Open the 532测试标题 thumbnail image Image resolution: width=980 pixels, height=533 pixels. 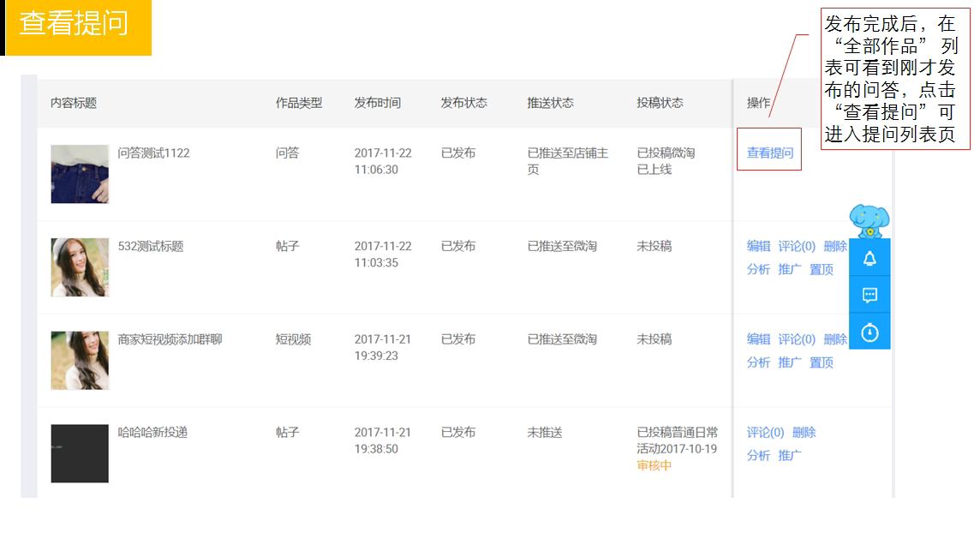80,266
